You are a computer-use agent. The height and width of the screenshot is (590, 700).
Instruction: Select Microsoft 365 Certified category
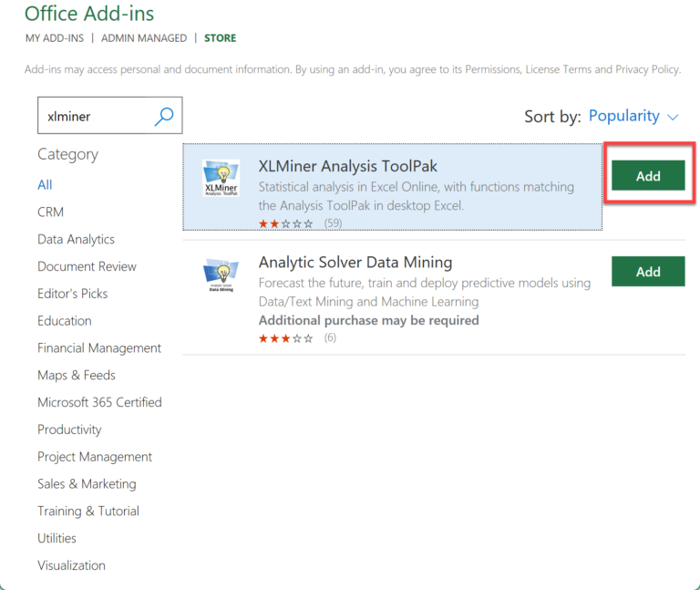click(99, 402)
